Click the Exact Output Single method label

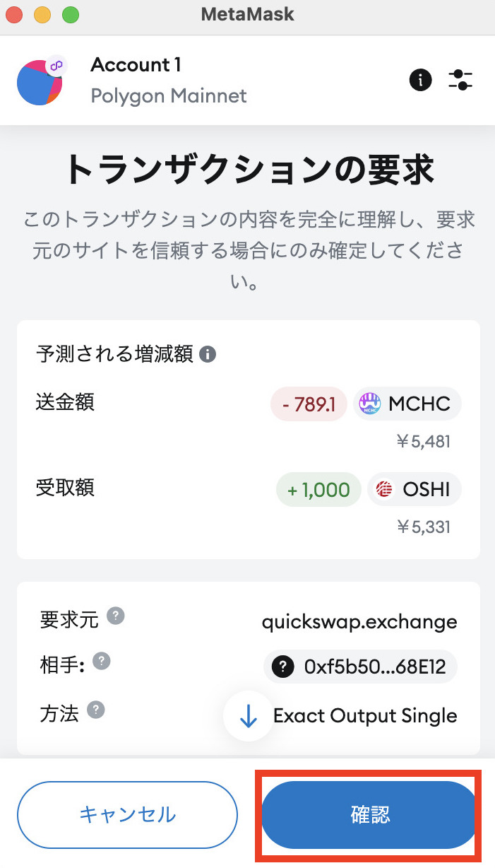coord(364,716)
